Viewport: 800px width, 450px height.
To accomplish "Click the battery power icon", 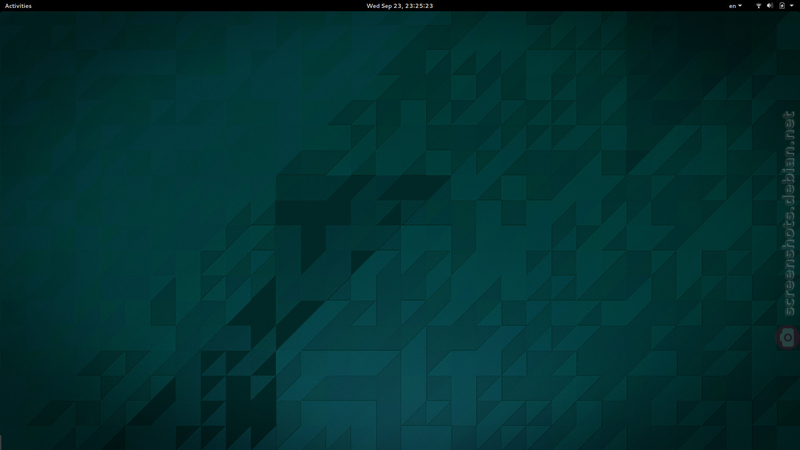I will pyautogui.click(x=782, y=6).
